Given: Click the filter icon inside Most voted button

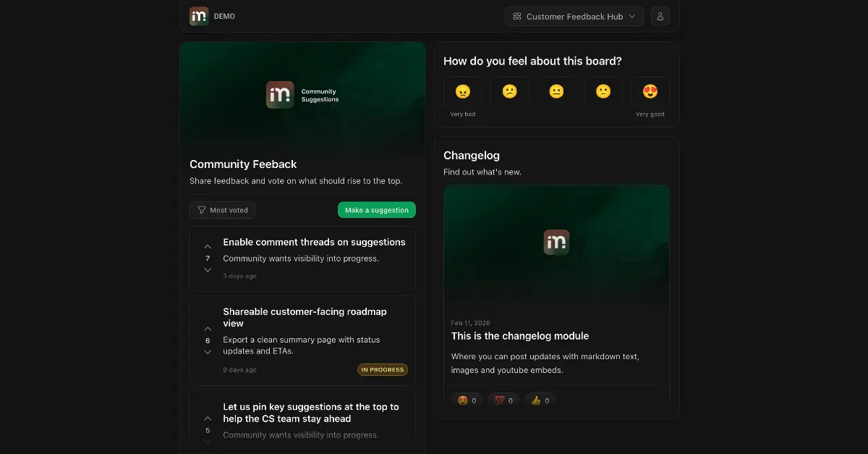Looking at the screenshot, I should click(200, 209).
